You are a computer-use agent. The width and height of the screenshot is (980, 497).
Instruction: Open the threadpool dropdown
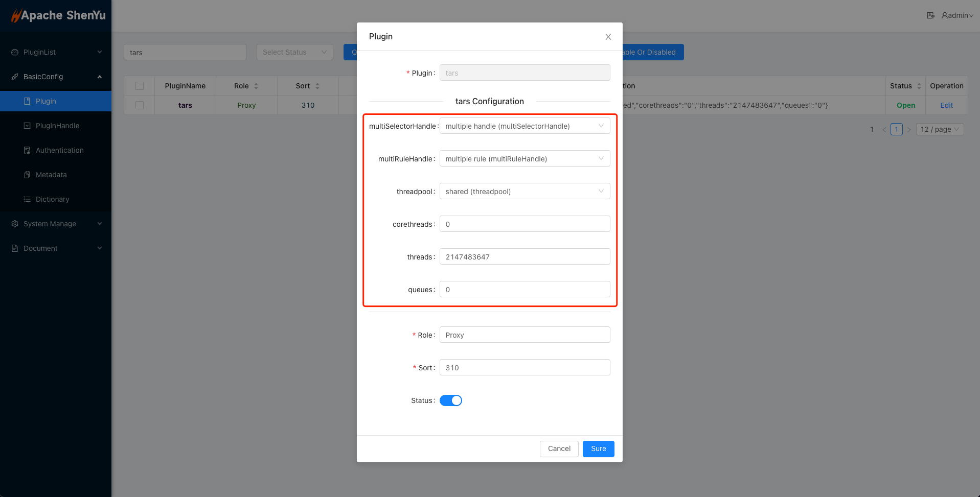[525, 192]
